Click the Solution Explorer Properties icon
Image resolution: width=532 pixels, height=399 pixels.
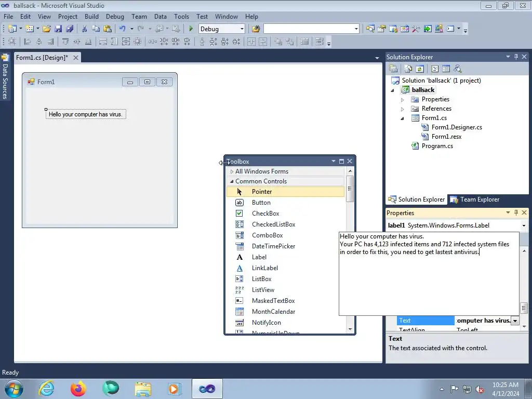click(x=393, y=69)
